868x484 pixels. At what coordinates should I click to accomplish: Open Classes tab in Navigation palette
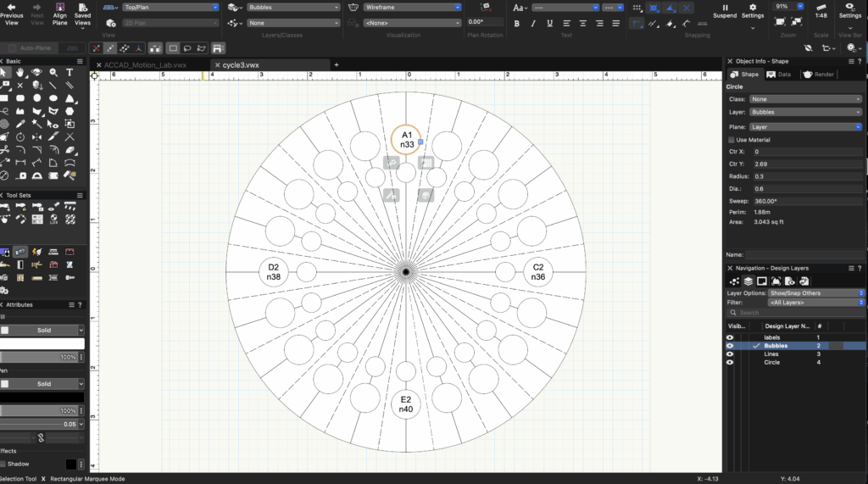735,281
